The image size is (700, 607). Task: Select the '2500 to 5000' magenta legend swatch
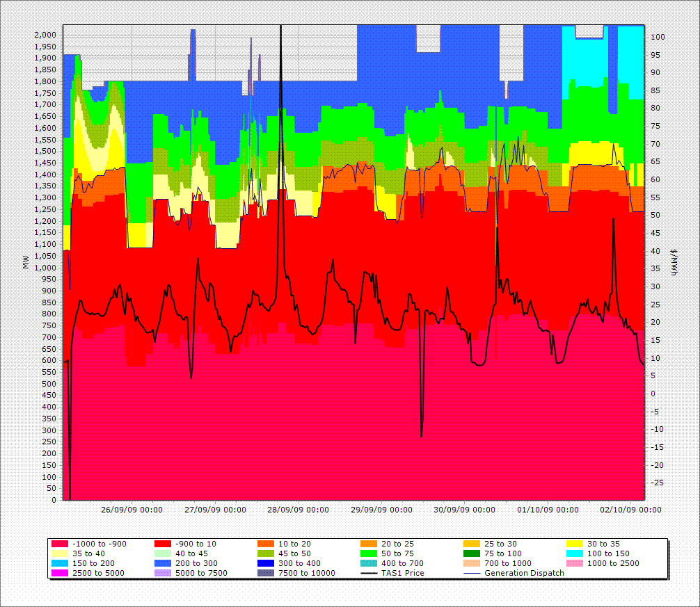tap(60, 573)
